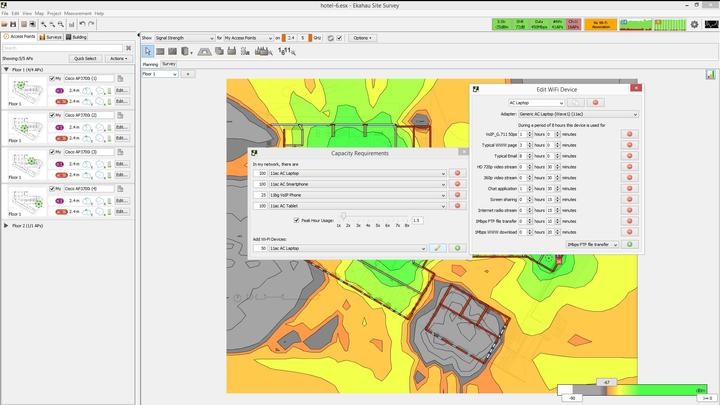Click the Peak Hour Usage slider handle
The width and height of the screenshot is (720, 405).
pos(343,216)
